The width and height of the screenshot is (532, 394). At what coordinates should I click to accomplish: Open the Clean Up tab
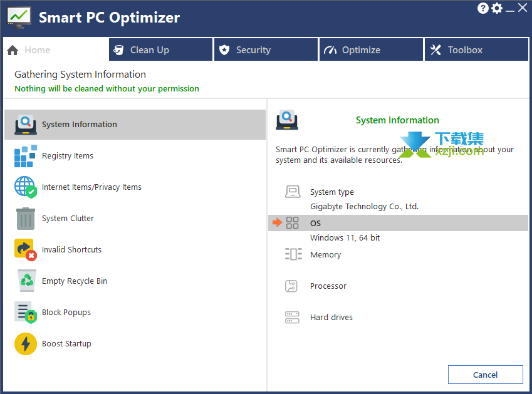point(160,50)
